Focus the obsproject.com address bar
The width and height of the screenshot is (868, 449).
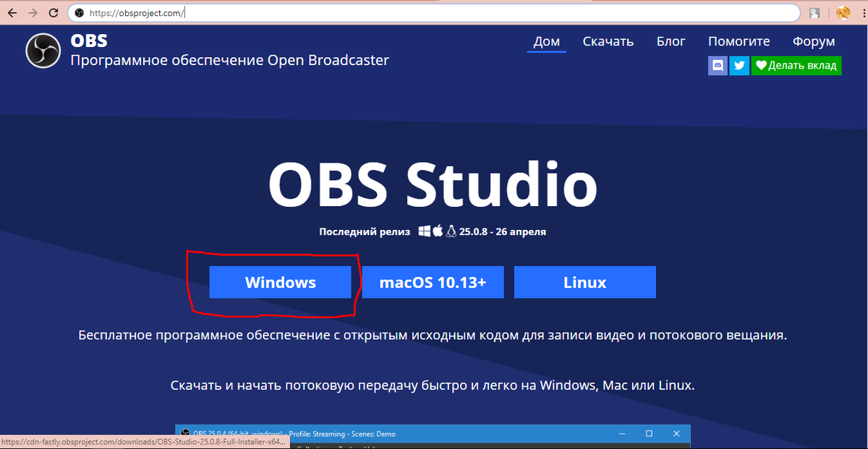[x=434, y=13]
